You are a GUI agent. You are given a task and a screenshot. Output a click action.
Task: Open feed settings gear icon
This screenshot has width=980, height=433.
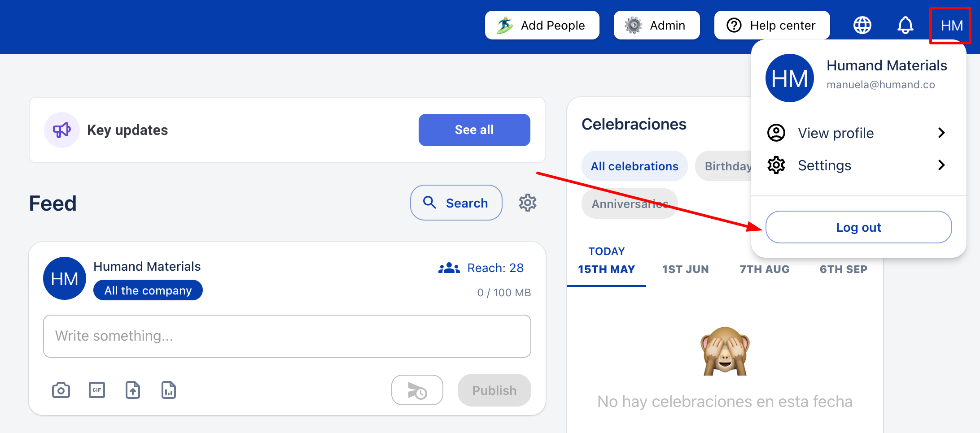tap(528, 203)
